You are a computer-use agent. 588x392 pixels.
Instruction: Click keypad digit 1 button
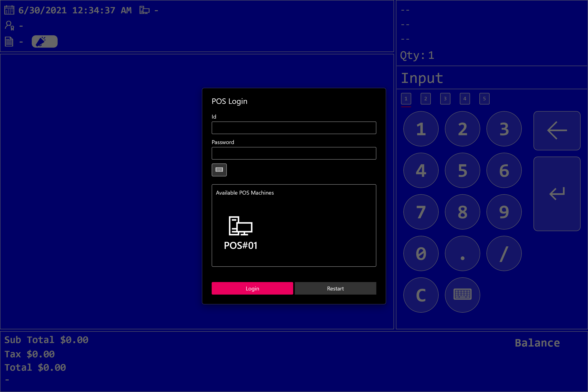click(421, 129)
